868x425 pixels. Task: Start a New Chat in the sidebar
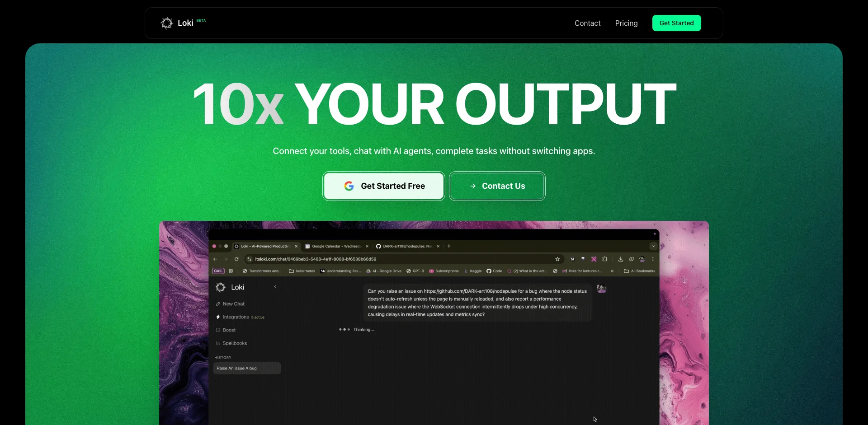pyautogui.click(x=233, y=304)
